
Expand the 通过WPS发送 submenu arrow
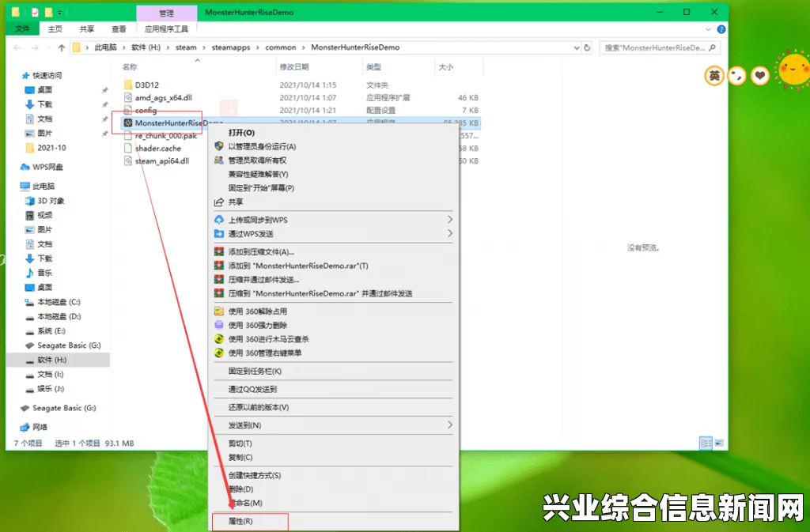point(449,234)
